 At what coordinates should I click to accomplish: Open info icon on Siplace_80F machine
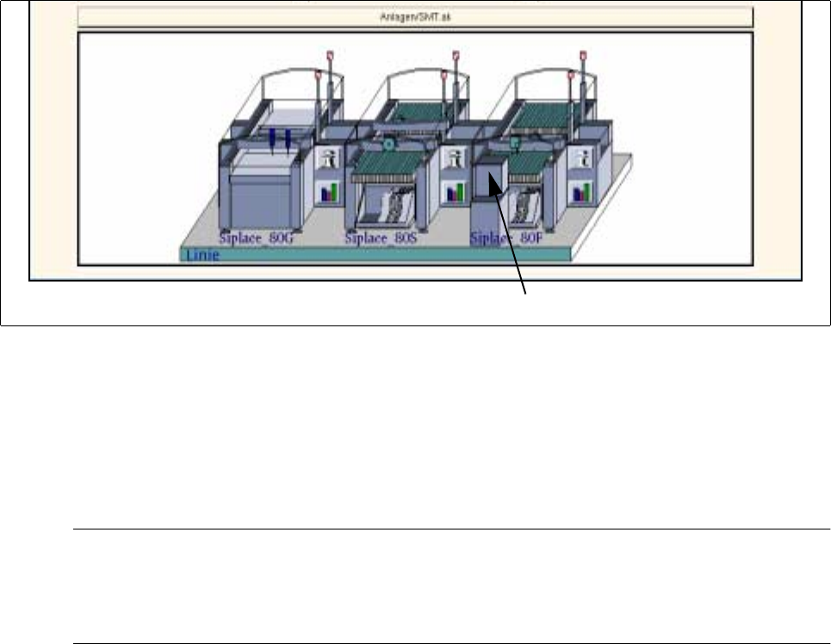coord(582,158)
